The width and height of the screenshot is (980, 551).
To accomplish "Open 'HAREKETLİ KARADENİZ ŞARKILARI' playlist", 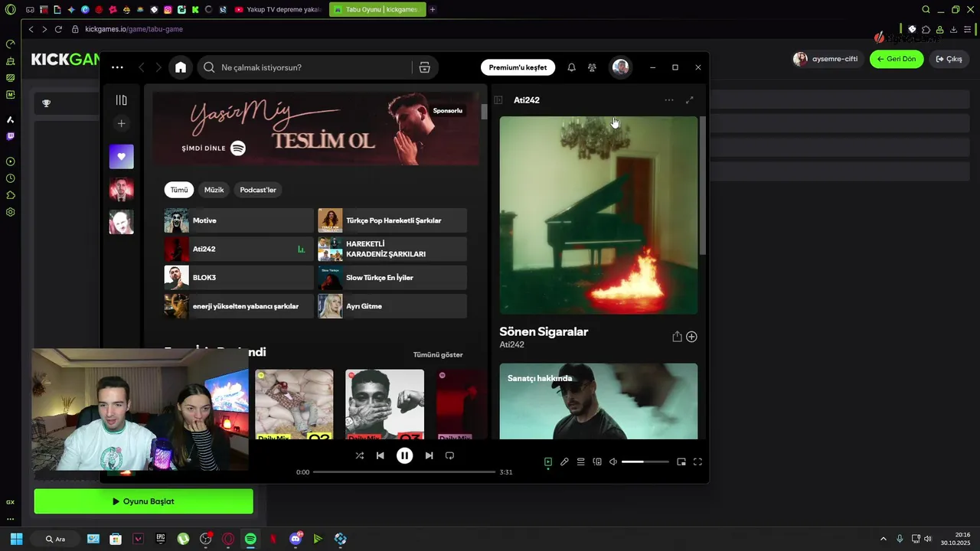I will [x=392, y=249].
